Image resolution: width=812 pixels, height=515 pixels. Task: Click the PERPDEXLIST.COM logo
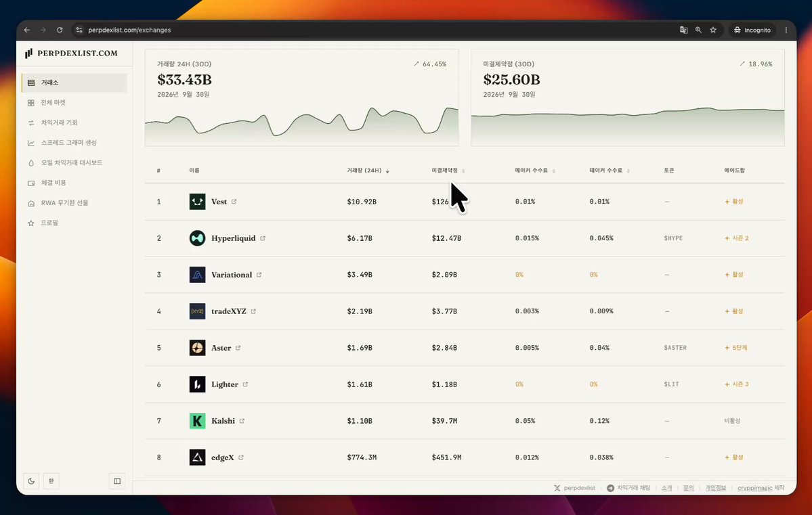(72, 53)
